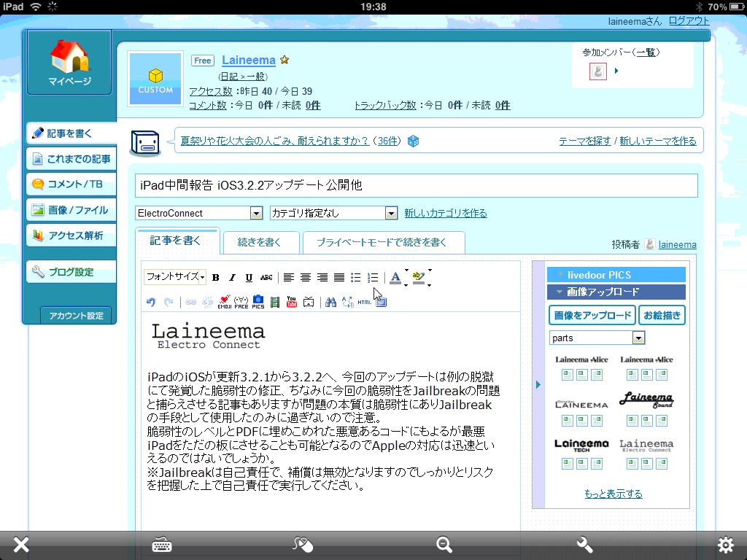
Task: Apply strikethrough (ABC) formatting
Action: pos(266,277)
